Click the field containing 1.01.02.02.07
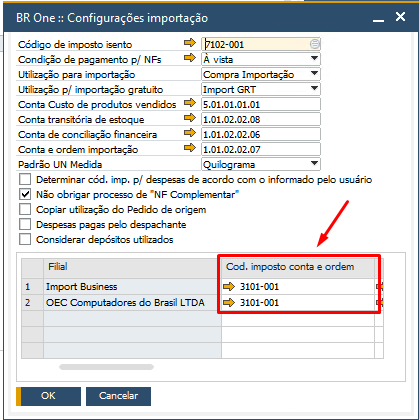Viewport: 419px width, 420px height. 261,149
